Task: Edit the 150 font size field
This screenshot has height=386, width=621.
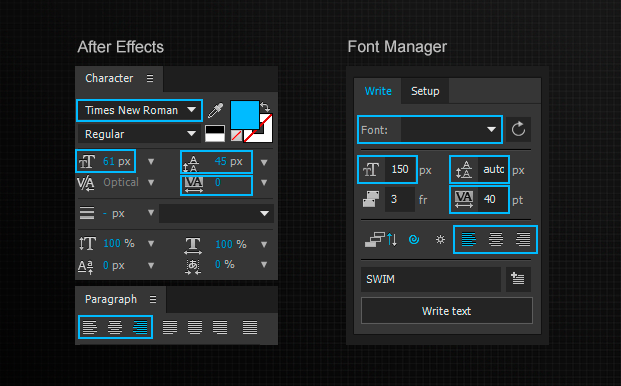Action: tap(400, 169)
